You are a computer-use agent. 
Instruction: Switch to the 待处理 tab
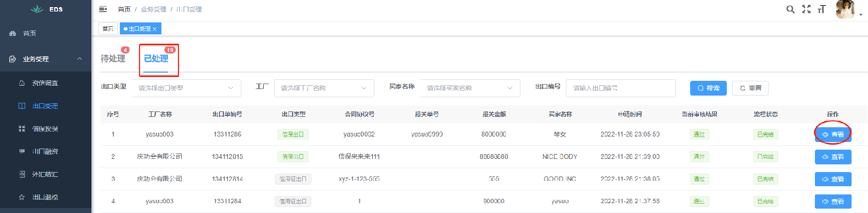pos(113,58)
